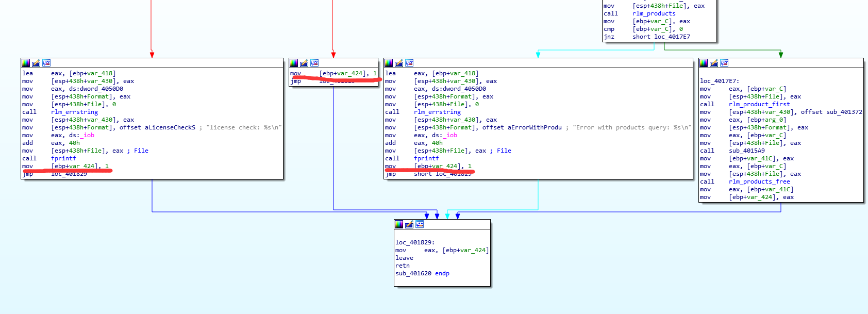Click 'short loc_401829' jump in products query block
Image resolution: width=868 pixels, height=314 pixels.
point(443,174)
